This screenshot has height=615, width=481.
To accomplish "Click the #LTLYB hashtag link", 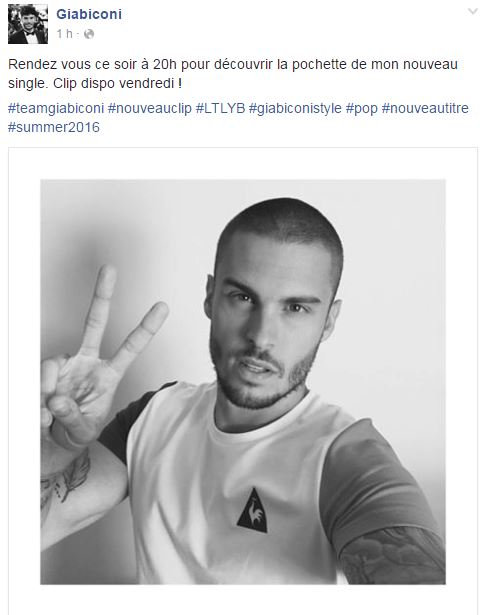I will pyautogui.click(x=220, y=108).
